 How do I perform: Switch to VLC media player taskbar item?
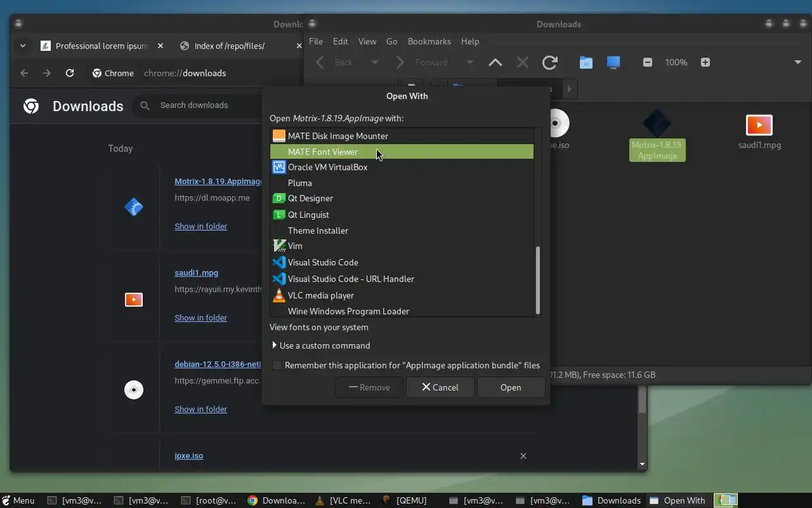tap(343, 500)
